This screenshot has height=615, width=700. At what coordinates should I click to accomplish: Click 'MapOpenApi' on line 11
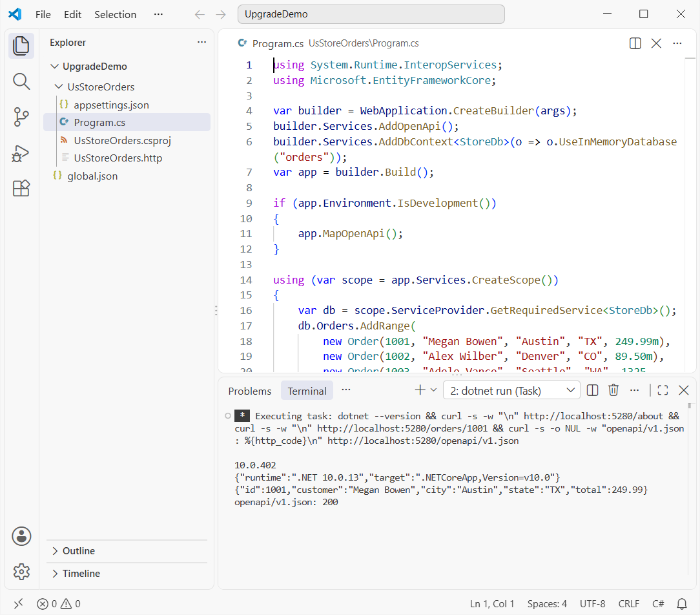354,234
